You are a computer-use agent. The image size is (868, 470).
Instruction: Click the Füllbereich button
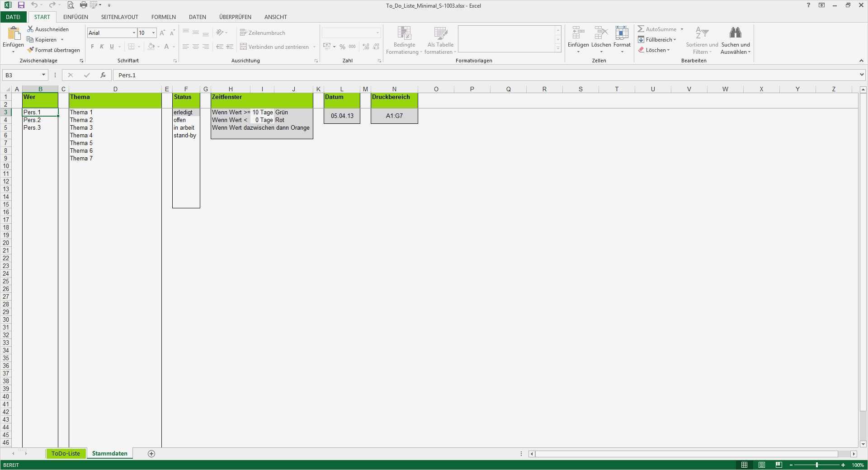(657, 39)
